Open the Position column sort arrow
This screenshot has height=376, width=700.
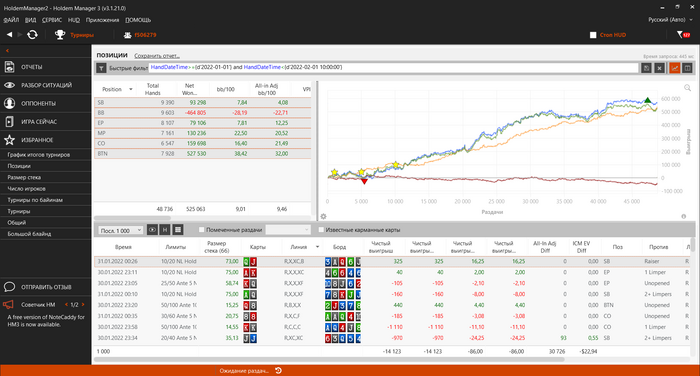pos(131,89)
